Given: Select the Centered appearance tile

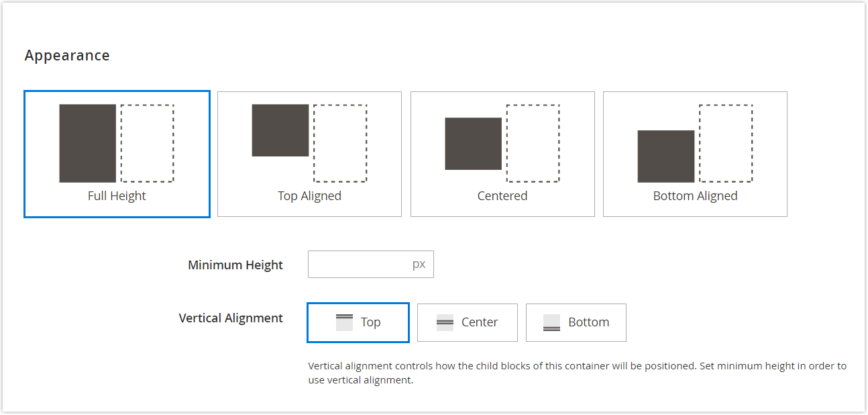Looking at the screenshot, I should pos(502,154).
